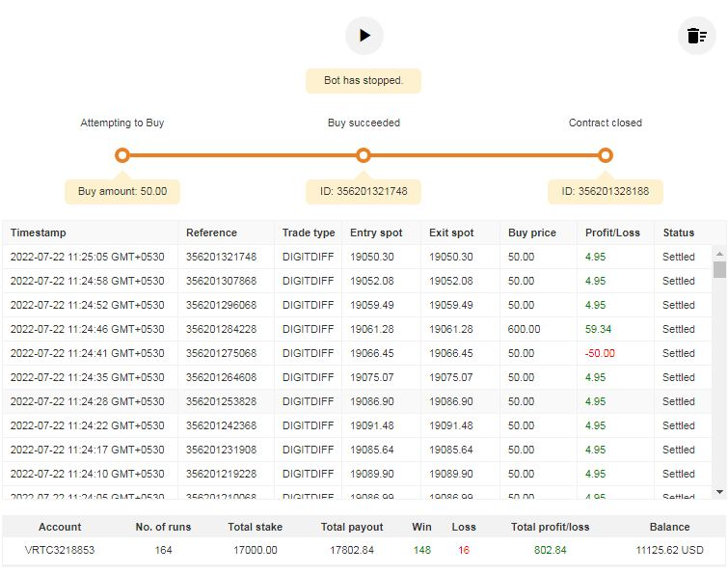Viewport: 728px width, 574px height.
Task: Select the 'ID: 356201321748' label
Action: [364, 191]
